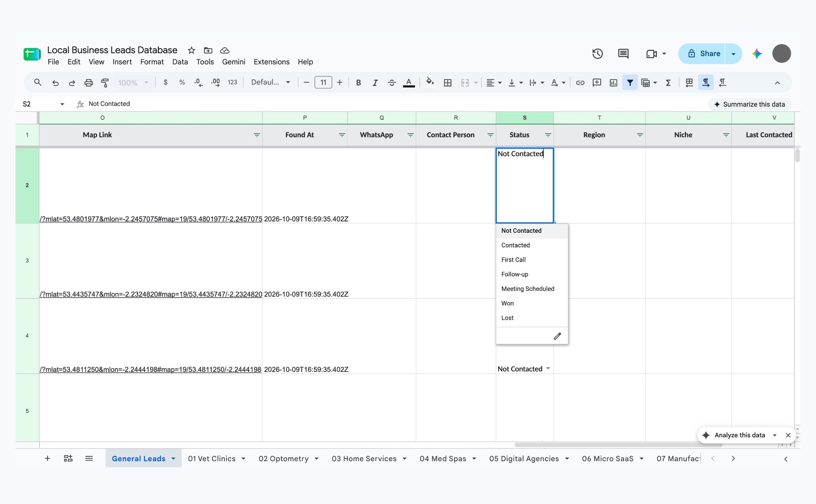Open the font family dropdown

tap(270, 82)
